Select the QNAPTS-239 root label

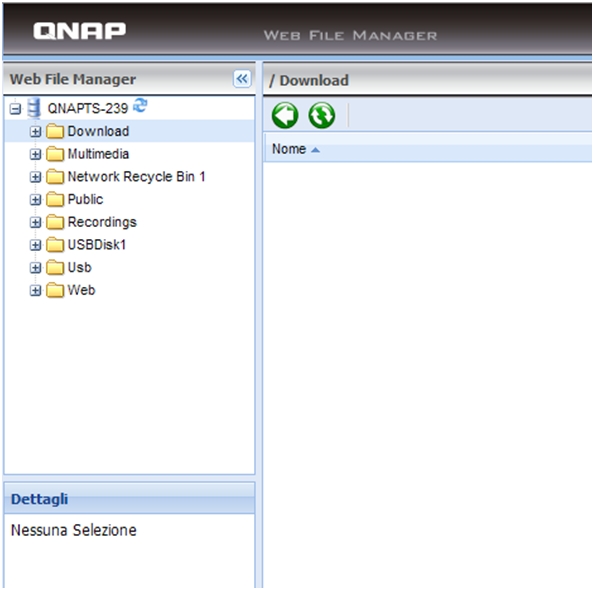[x=88, y=109]
